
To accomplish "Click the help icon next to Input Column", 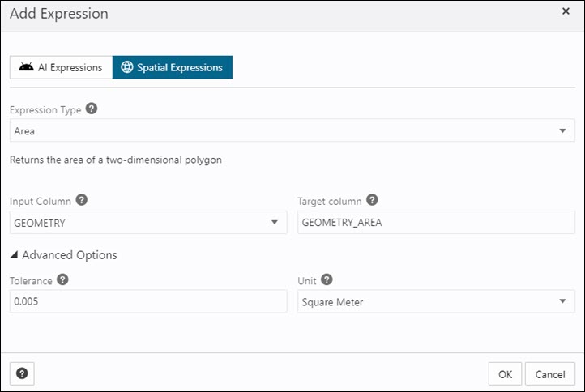I will pos(82,200).
